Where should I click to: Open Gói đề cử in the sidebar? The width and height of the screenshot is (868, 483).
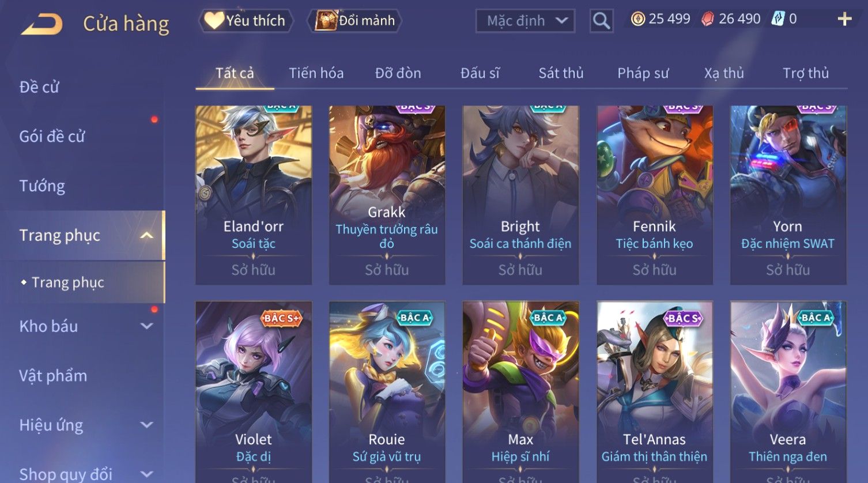point(52,137)
